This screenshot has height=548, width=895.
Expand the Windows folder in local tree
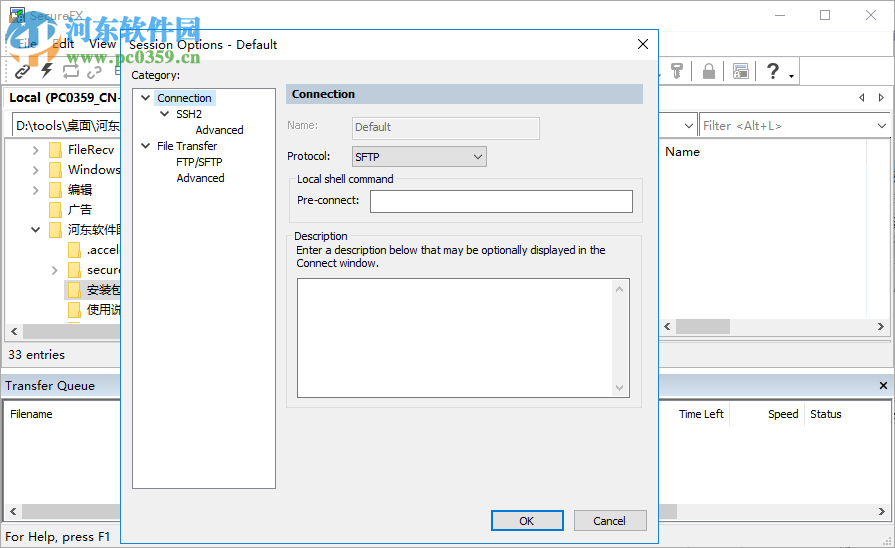coord(35,170)
